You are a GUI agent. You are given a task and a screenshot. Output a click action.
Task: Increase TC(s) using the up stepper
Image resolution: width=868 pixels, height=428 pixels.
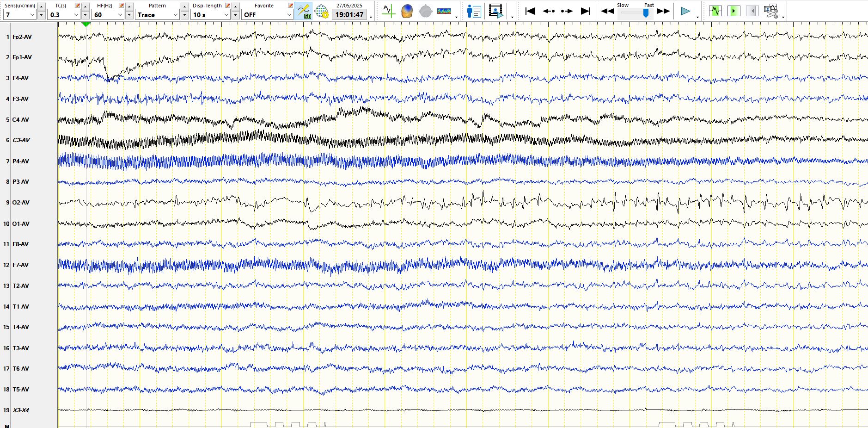pos(86,6)
